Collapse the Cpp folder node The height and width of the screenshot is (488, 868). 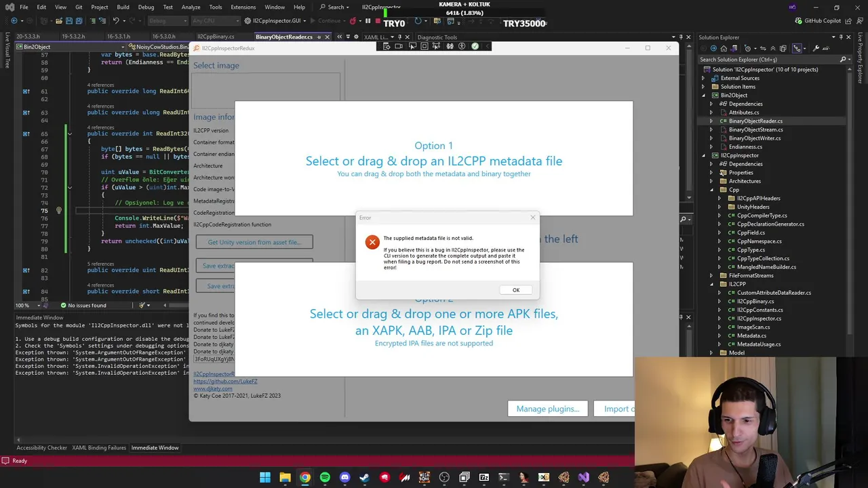(711, 190)
